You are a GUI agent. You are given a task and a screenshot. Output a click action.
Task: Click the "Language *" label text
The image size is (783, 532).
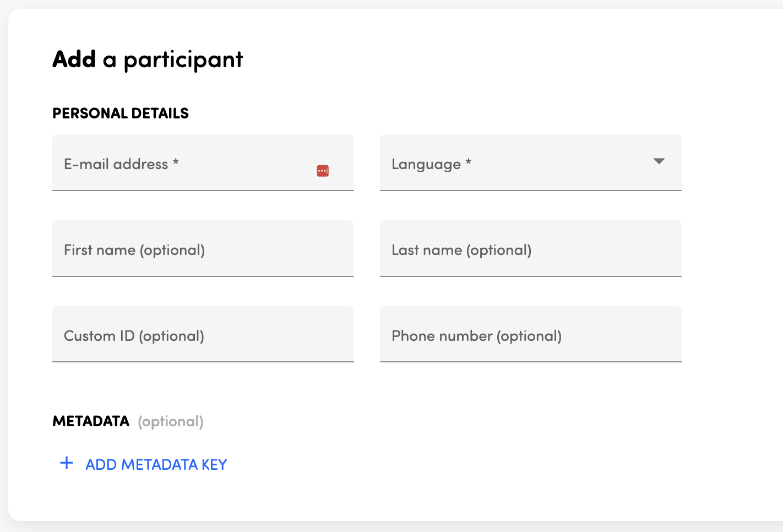tap(431, 164)
